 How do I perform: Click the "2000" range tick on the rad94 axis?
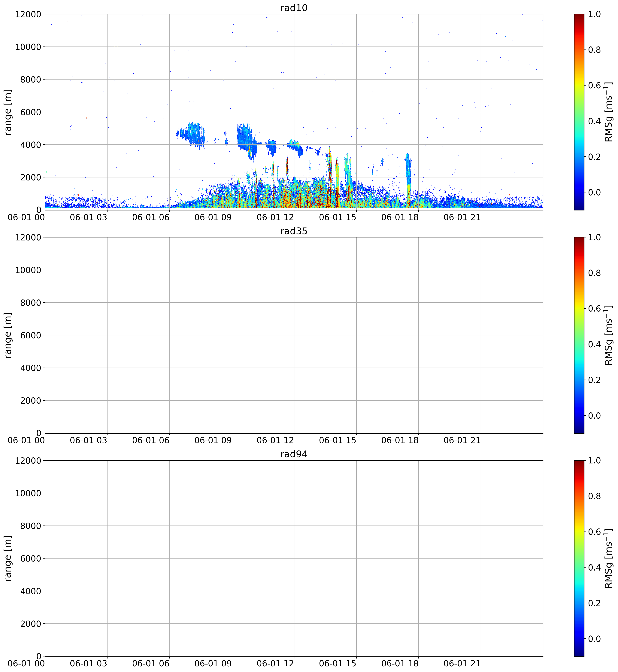pos(31,624)
